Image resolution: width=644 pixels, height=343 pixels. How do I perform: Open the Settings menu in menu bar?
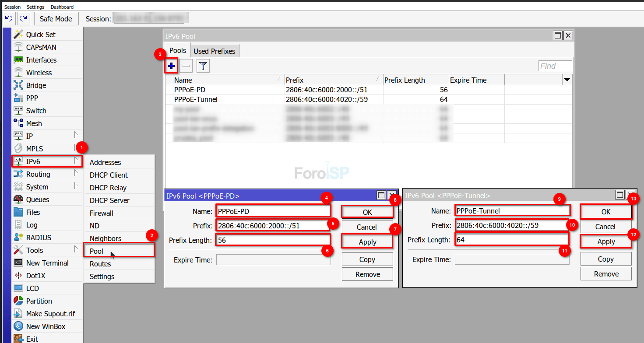[35, 7]
